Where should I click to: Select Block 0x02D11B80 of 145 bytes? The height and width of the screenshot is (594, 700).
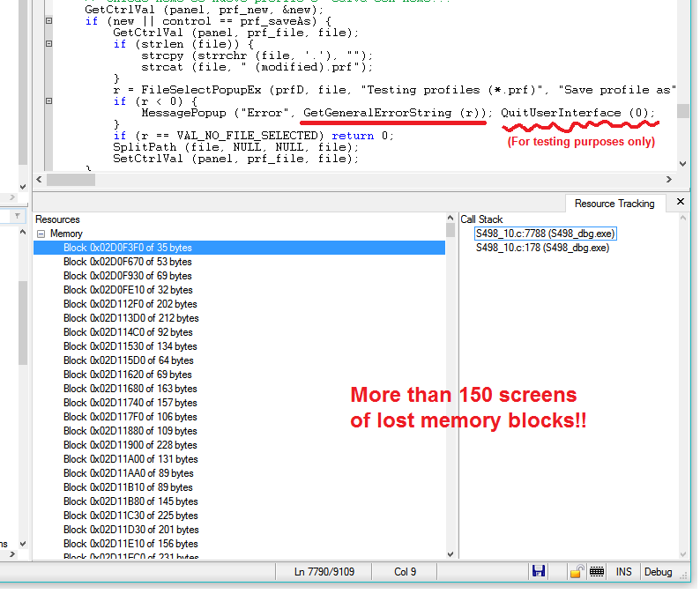coord(131,503)
